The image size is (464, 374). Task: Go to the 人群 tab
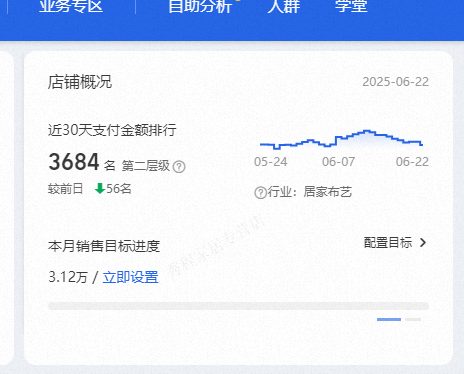pyautogui.click(x=284, y=6)
